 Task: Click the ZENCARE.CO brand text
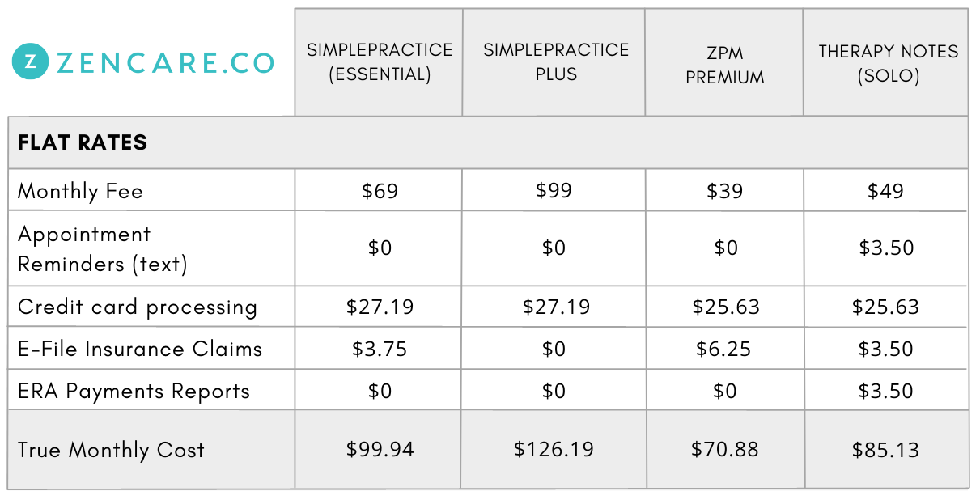(166, 63)
